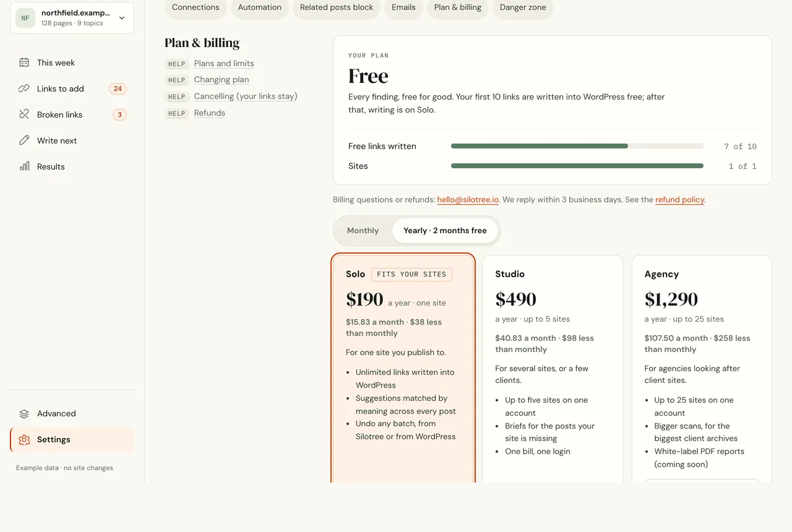Navigate to Write next
The height and width of the screenshot is (532, 792).
[x=72, y=140]
